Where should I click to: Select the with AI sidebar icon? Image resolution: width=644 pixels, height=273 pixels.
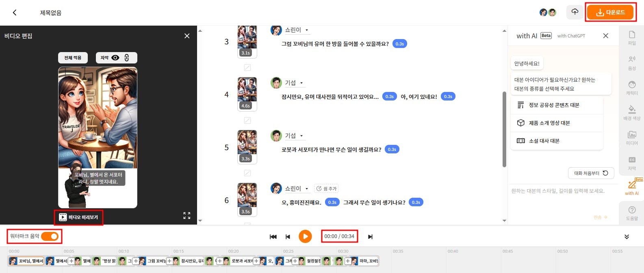click(632, 187)
